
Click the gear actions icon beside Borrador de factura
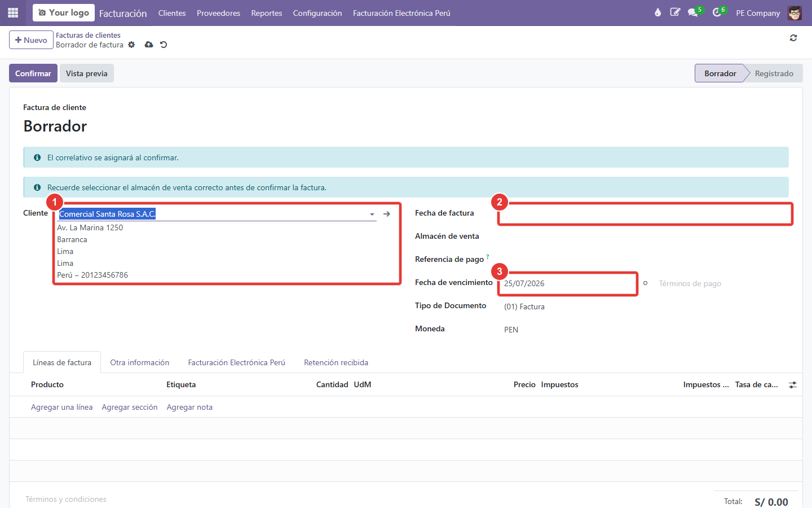pos(131,45)
